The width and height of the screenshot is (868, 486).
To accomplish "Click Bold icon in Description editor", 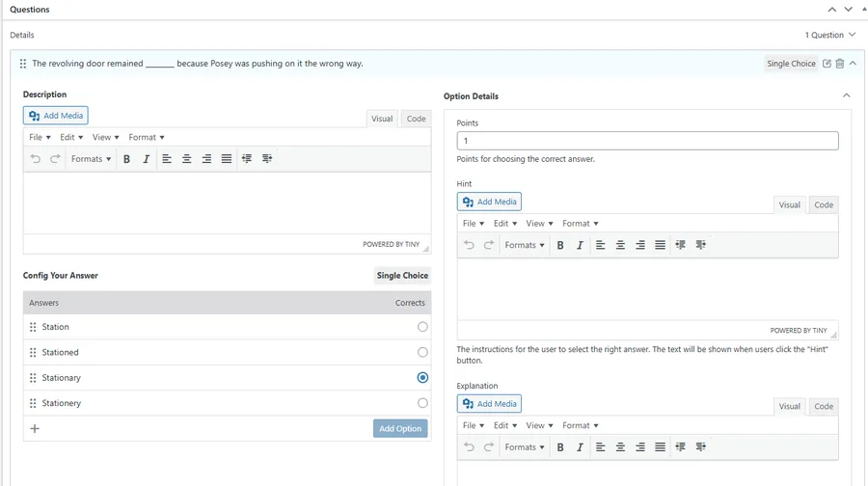I will (x=126, y=159).
